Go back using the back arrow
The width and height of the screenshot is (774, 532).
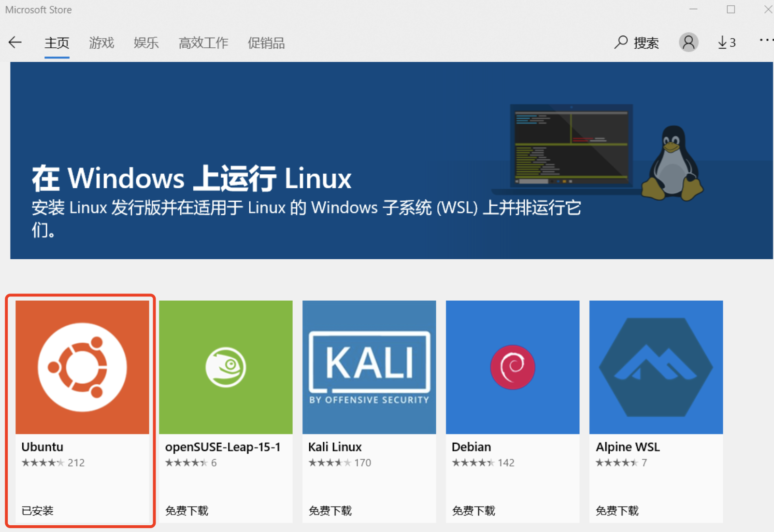coord(15,42)
